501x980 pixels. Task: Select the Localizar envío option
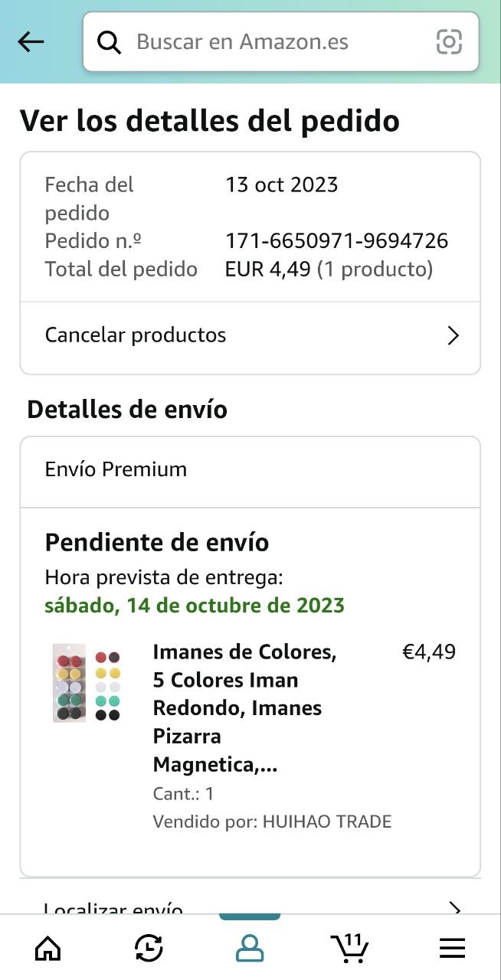click(x=113, y=909)
